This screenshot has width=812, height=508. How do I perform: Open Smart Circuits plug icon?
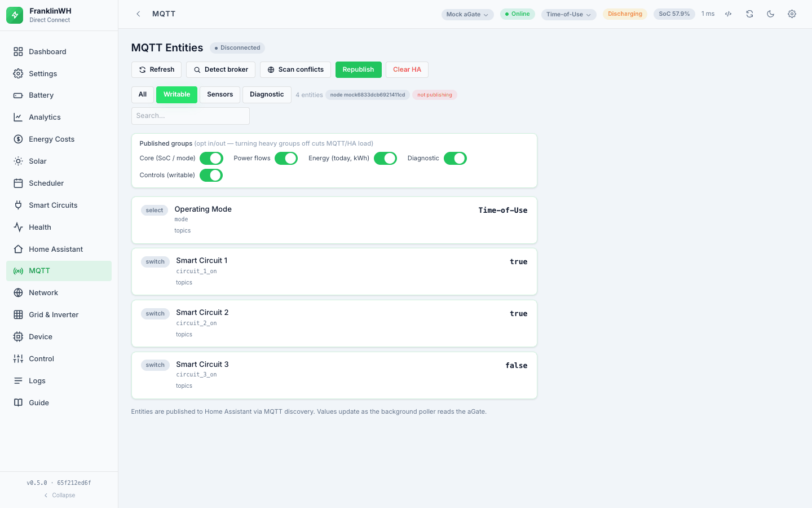point(18,205)
